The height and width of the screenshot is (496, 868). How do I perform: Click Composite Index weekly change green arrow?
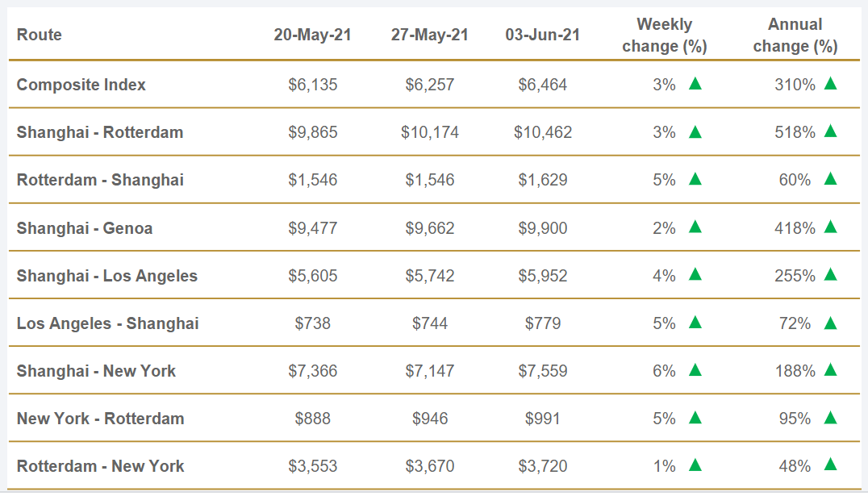pos(695,83)
